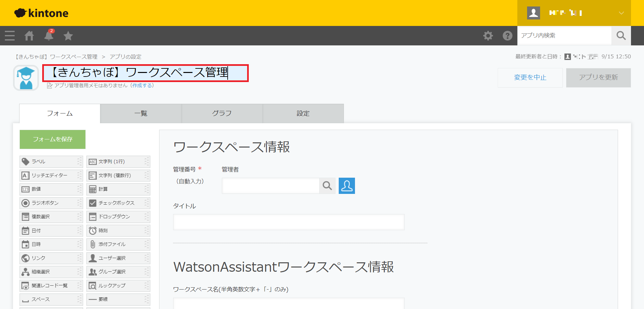This screenshot has height=309, width=644.
Task: Open the 設定 tab
Action: [x=303, y=113]
